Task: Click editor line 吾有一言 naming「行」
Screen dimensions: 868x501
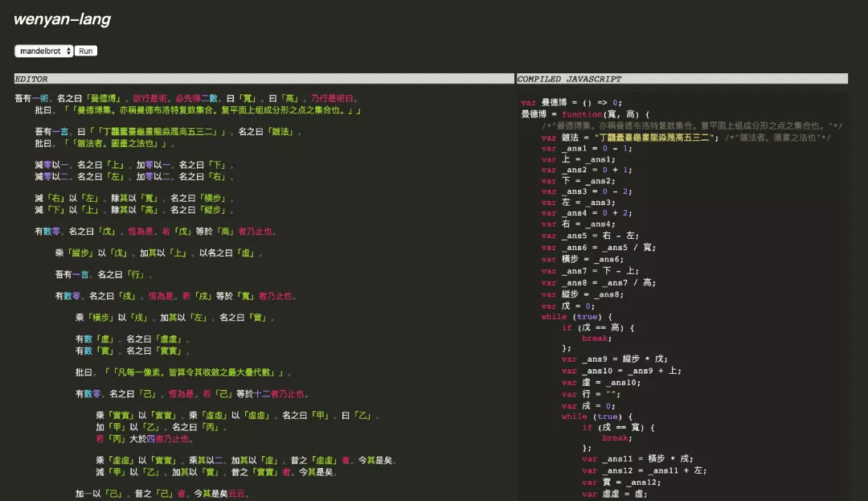Action: pos(104,274)
